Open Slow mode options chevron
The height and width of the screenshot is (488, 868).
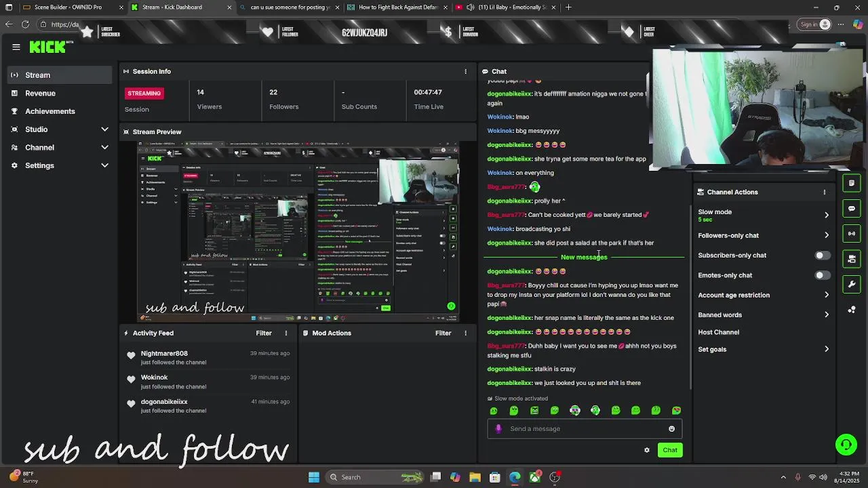coord(826,215)
